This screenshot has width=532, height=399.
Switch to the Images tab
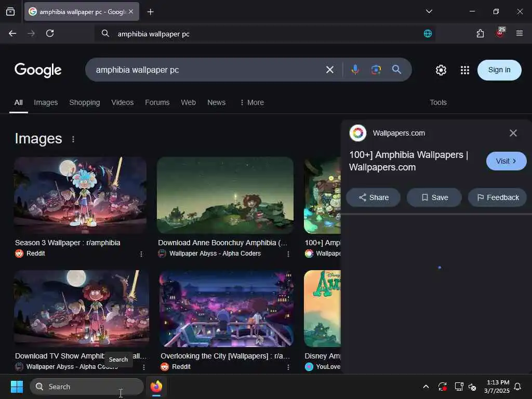[x=46, y=102]
